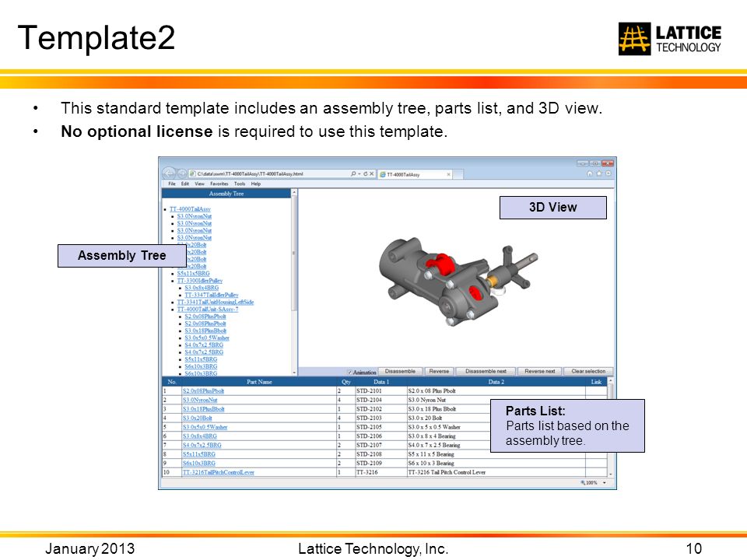Click the page icon in the address bar

pyautogui.click(x=192, y=173)
